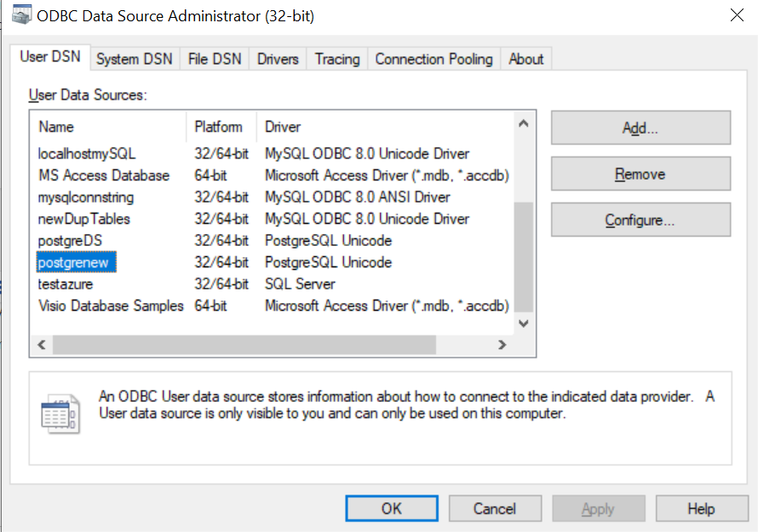Open the Tracing tab
This screenshot has height=532, width=758.
(x=337, y=59)
